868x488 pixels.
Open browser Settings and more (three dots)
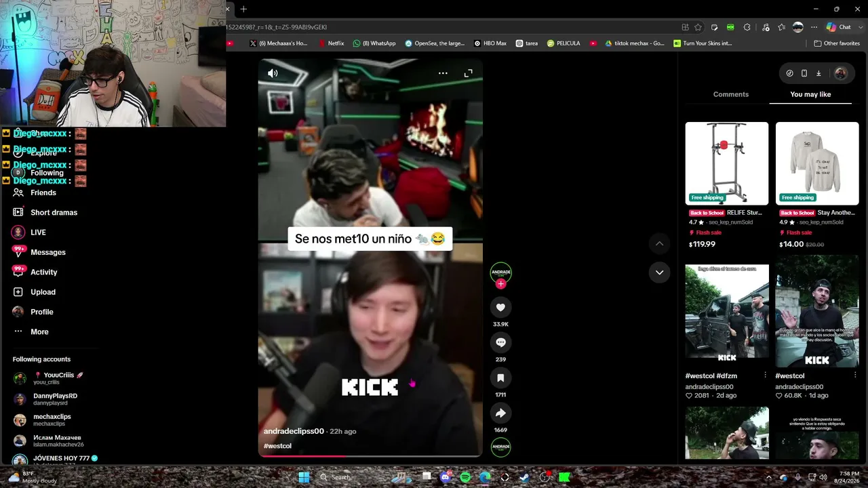814,27
